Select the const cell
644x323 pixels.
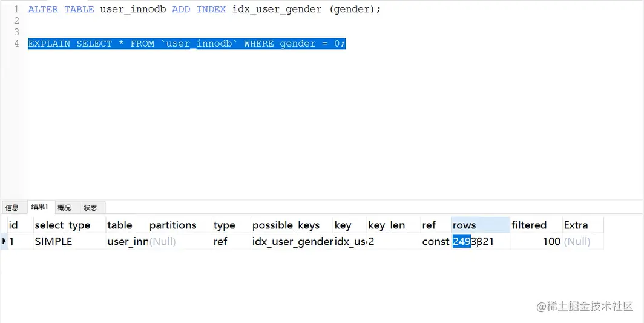436,242
